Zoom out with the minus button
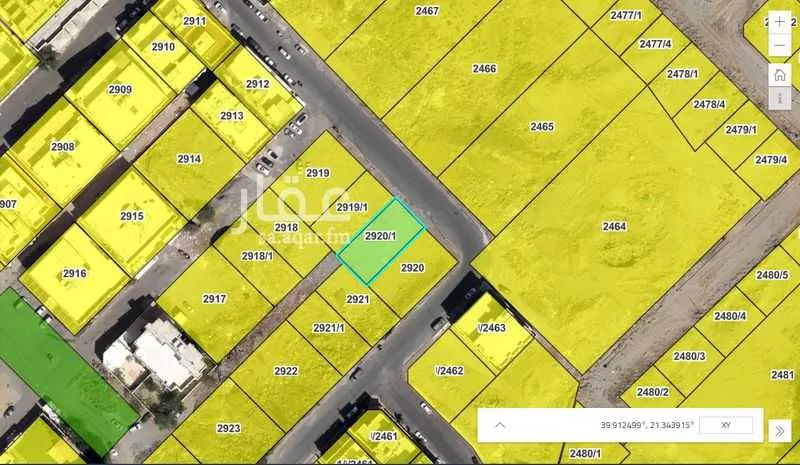This screenshot has height=465, width=800. 779,46
